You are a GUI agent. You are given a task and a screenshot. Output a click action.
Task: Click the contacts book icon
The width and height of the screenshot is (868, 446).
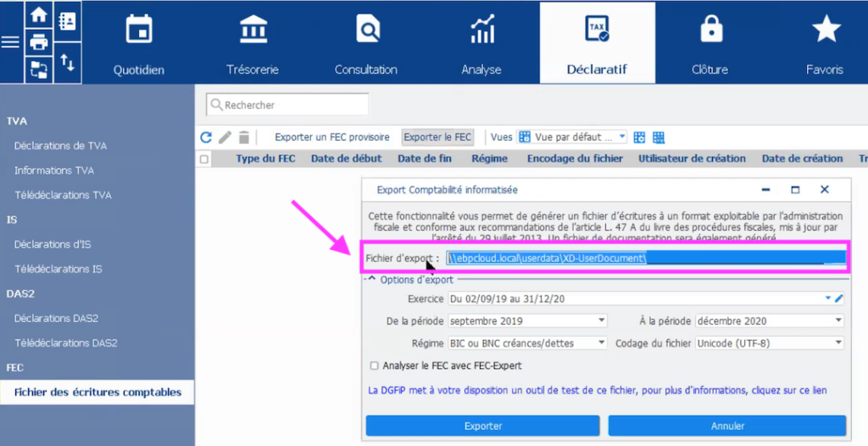pyautogui.click(x=68, y=21)
